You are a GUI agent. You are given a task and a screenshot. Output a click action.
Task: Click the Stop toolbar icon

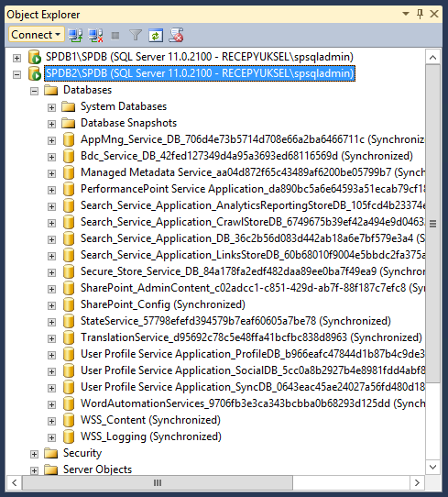click(x=115, y=35)
